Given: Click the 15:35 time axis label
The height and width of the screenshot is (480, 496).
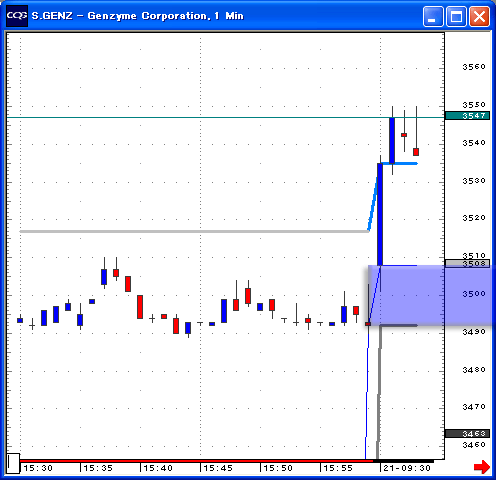Looking at the screenshot, I should [98, 468].
